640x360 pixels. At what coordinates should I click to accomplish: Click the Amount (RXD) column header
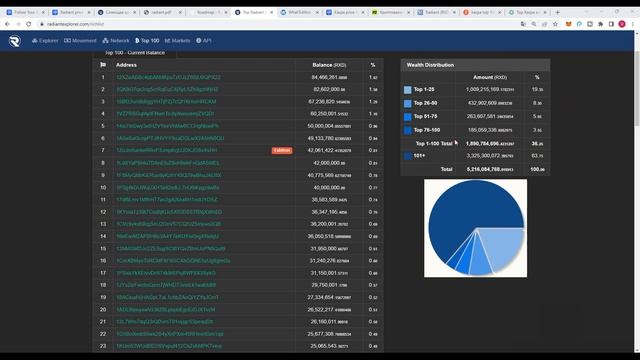click(489, 77)
